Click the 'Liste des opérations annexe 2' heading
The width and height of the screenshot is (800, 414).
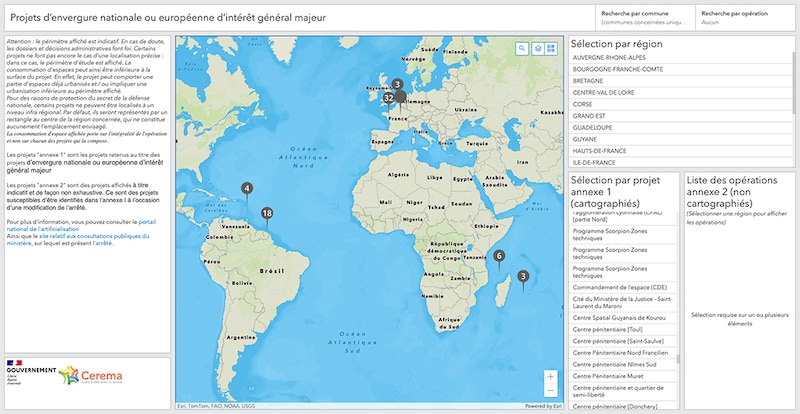point(732,192)
